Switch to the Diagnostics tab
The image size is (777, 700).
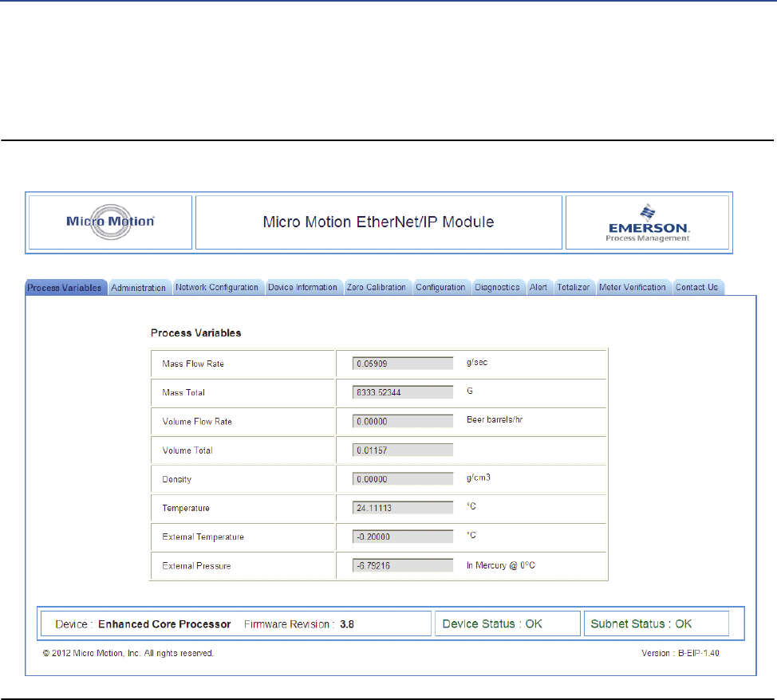point(498,287)
